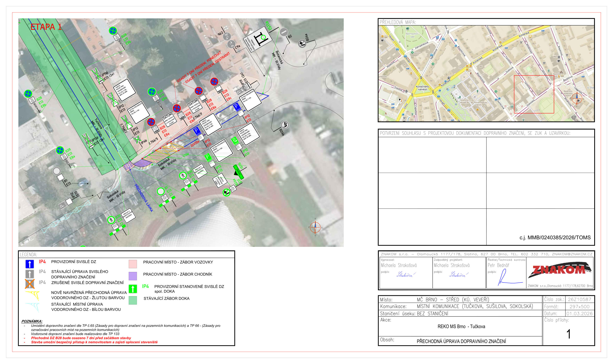Select the orange-crossed IP4 cancelled sign legend icon
The width and height of the screenshot is (613, 364).
pos(30,284)
